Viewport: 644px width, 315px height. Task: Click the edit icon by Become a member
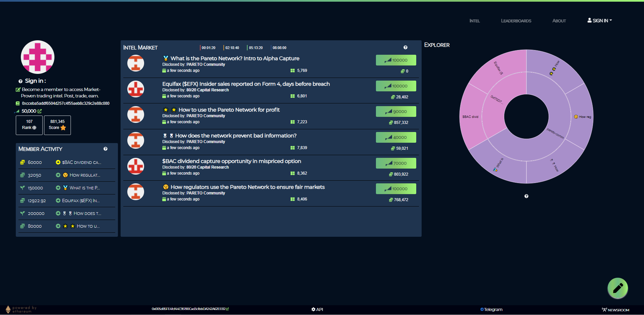coord(18,90)
